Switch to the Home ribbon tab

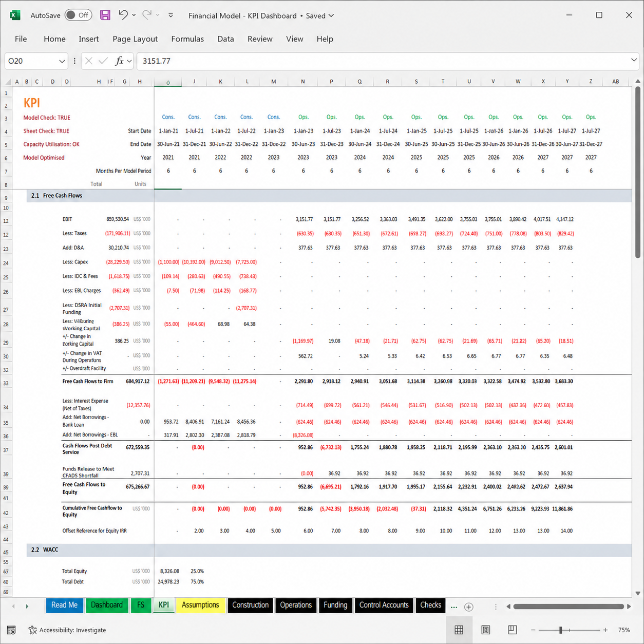click(x=54, y=39)
